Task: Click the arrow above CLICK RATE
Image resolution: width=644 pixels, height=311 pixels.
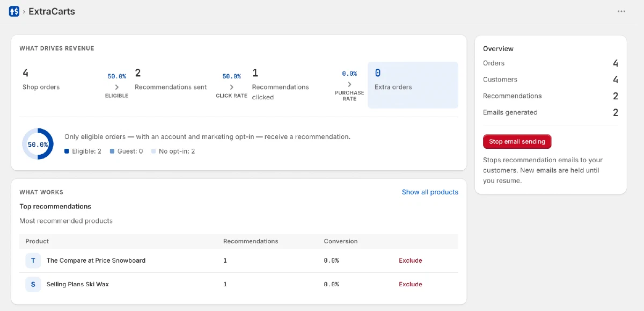Action: tap(231, 86)
